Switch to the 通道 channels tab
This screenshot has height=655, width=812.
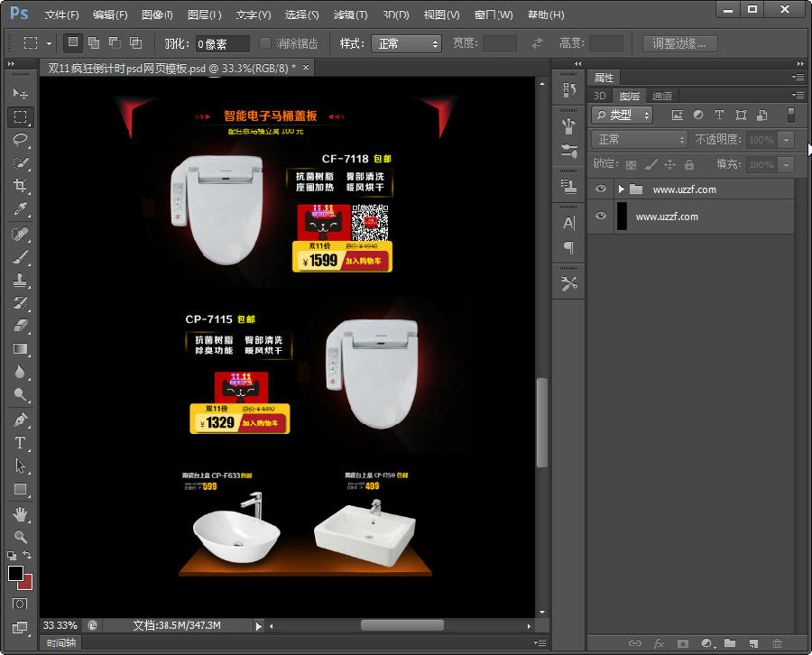pos(662,96)
